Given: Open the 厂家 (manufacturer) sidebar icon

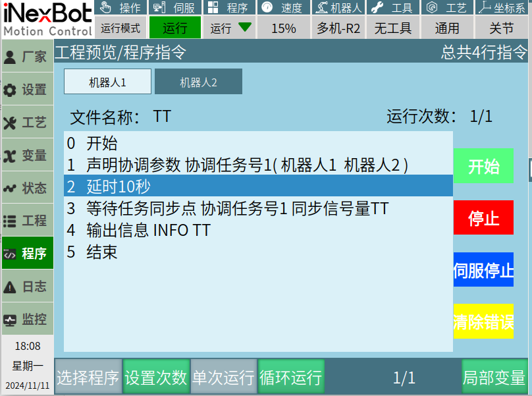Looking at the screenshot, I should [x=11, y=57].
